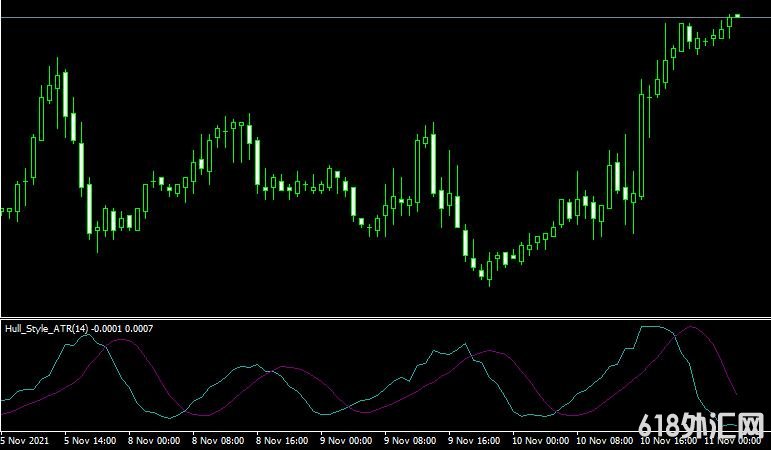The width and height of the screenshot is (771, 450).
Task: Click the 10 Nov 00:00 time label
Action: (540, 440)
